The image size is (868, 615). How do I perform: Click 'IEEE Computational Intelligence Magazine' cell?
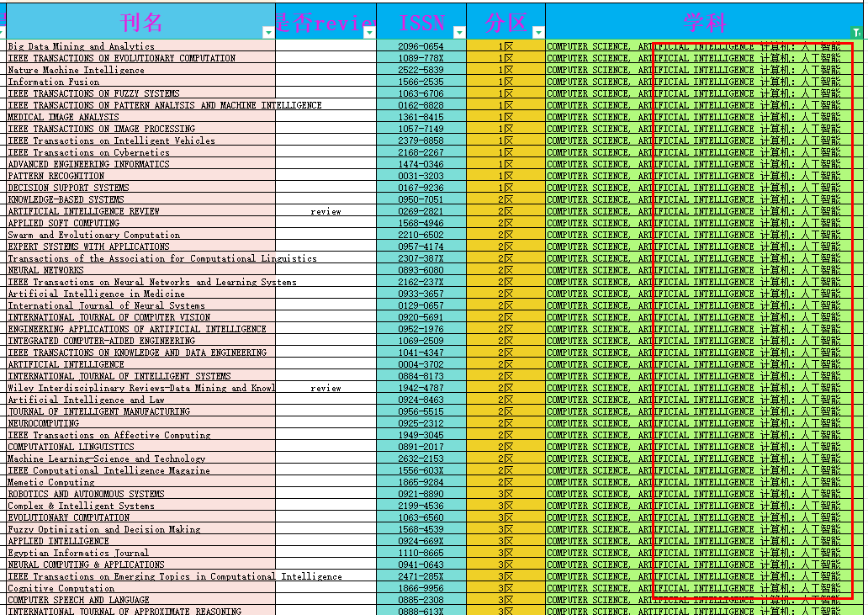[140, 470]
